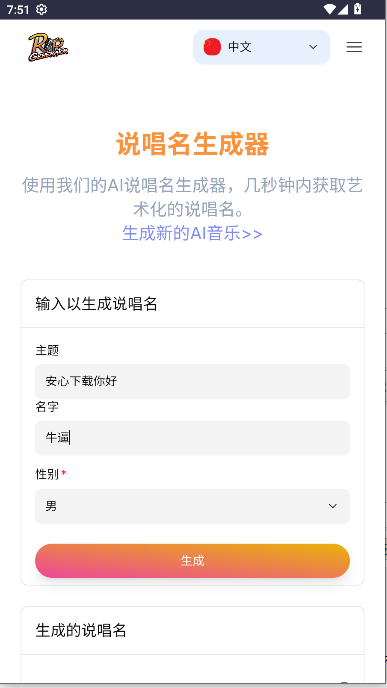The image size is (387, 688).
Task: Tap the China flag icon
Action: pos(212,47)
